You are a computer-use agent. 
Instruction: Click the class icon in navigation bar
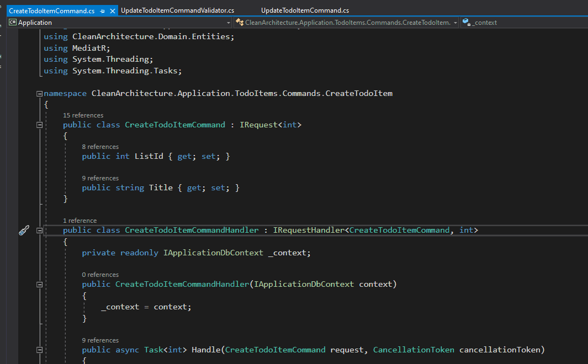pyautogui.click(x=240, y=23)
